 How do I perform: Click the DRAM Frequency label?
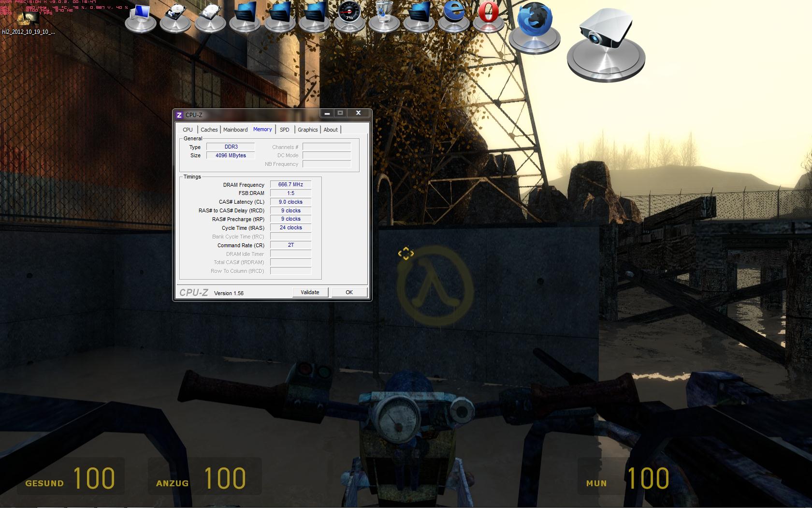click(x=244, y=185)
